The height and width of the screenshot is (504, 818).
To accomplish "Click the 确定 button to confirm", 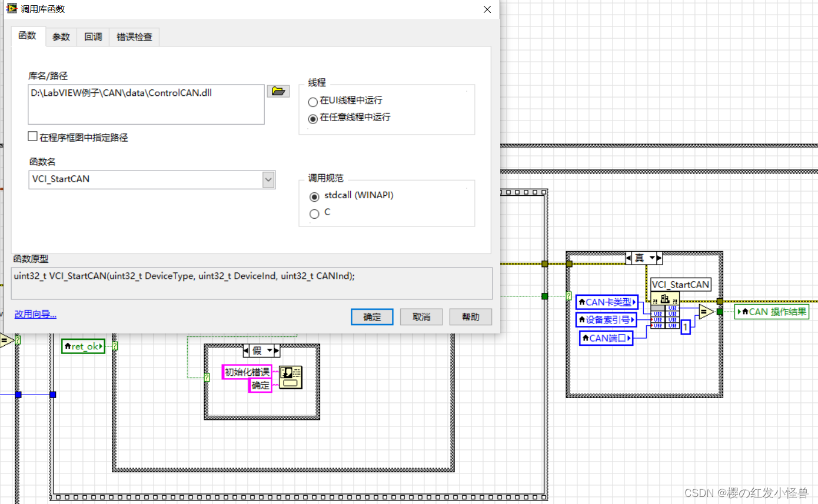I will click(x=371, y=316).
